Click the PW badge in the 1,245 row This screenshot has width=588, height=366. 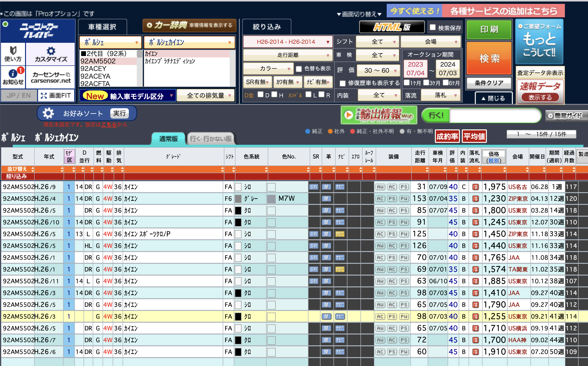(x=404, y=222)
